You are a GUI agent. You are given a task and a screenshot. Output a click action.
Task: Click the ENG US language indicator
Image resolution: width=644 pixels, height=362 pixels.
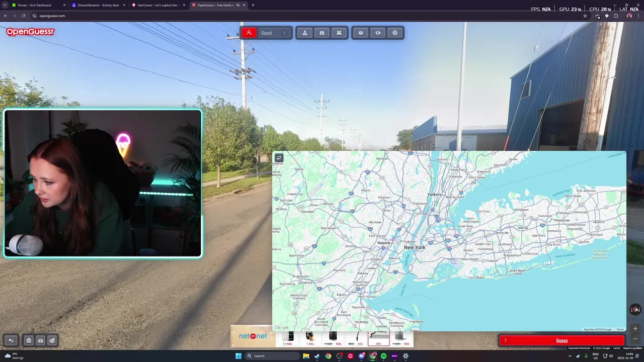[596, 356]
